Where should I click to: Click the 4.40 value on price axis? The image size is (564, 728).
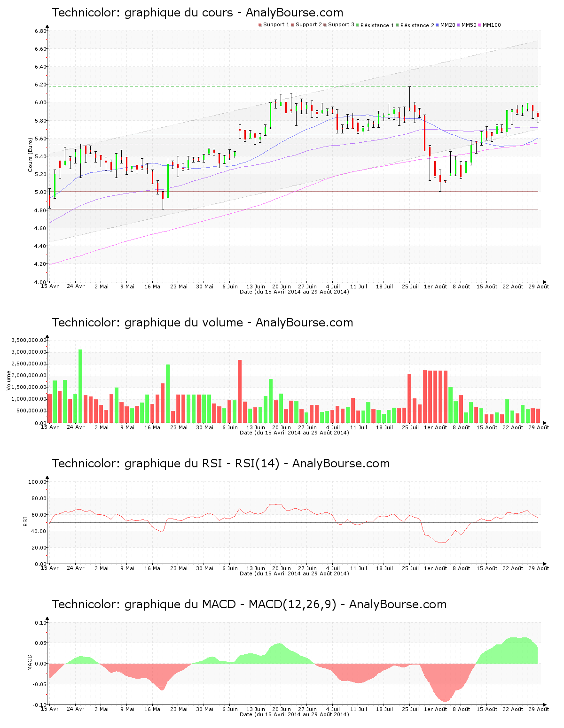pos(41,246)
